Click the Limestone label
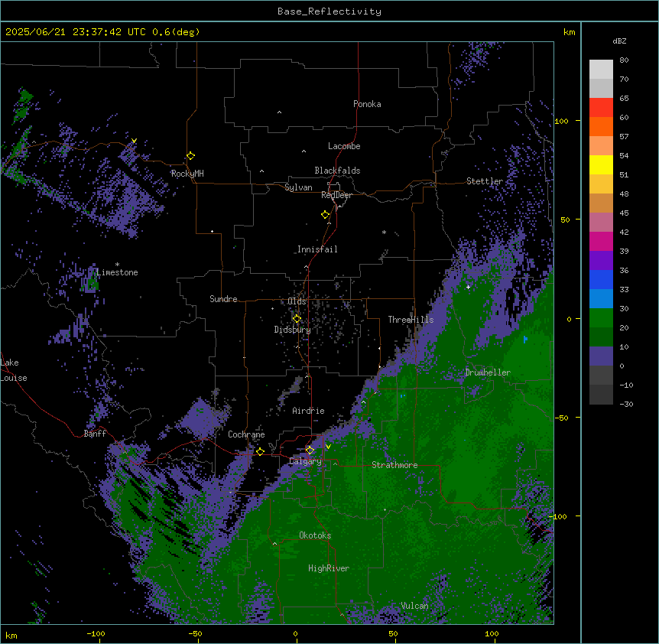Image resolution: width=659 pixels, height=644 pixels. pos(117,272)
